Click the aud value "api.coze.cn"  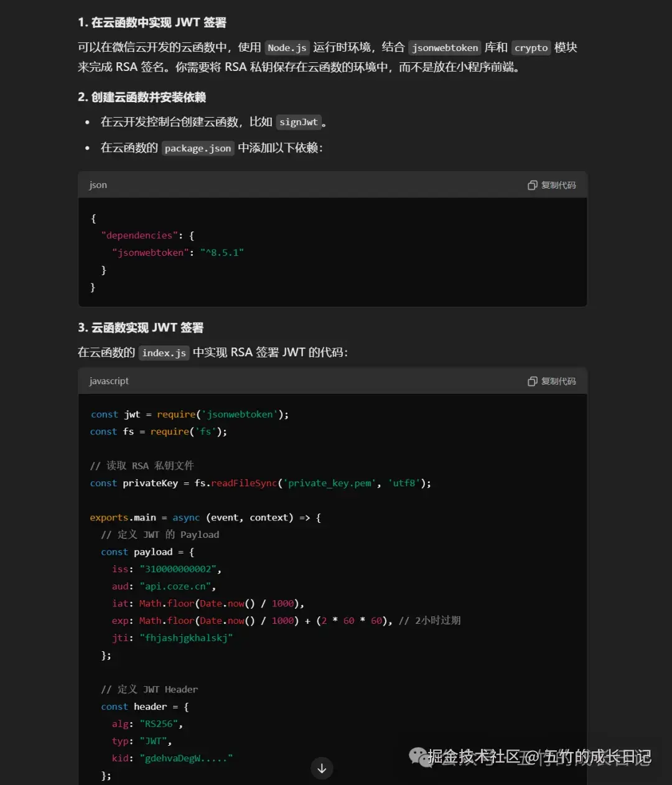(x=175, y=586)
